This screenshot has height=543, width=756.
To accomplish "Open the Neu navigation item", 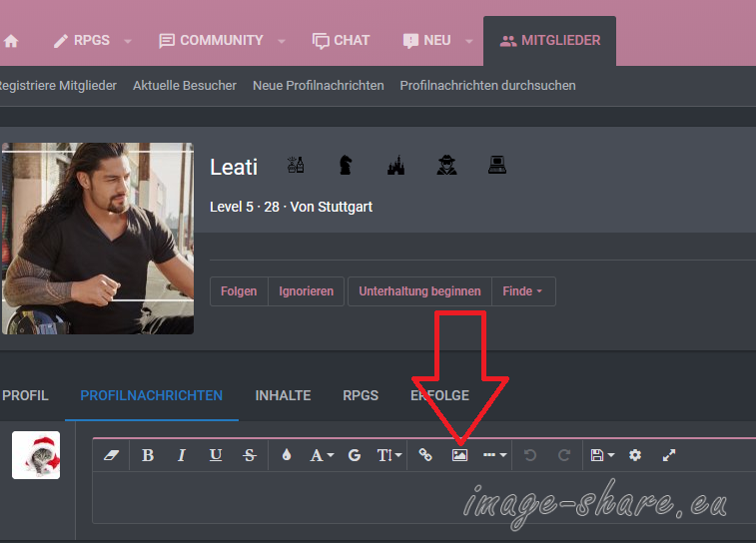I will 426,41.
